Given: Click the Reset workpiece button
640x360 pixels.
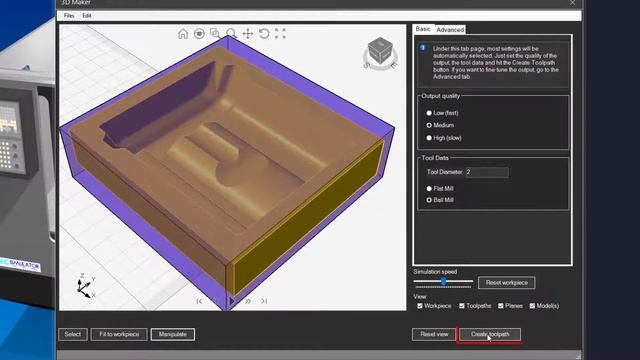Looking at the screenshot, I should click(507, 282).
